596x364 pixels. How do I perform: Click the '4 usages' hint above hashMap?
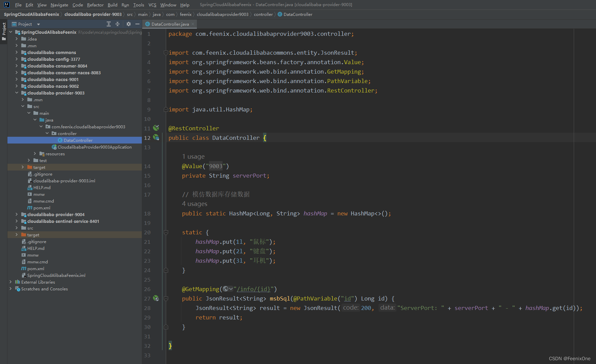(195, 204)
